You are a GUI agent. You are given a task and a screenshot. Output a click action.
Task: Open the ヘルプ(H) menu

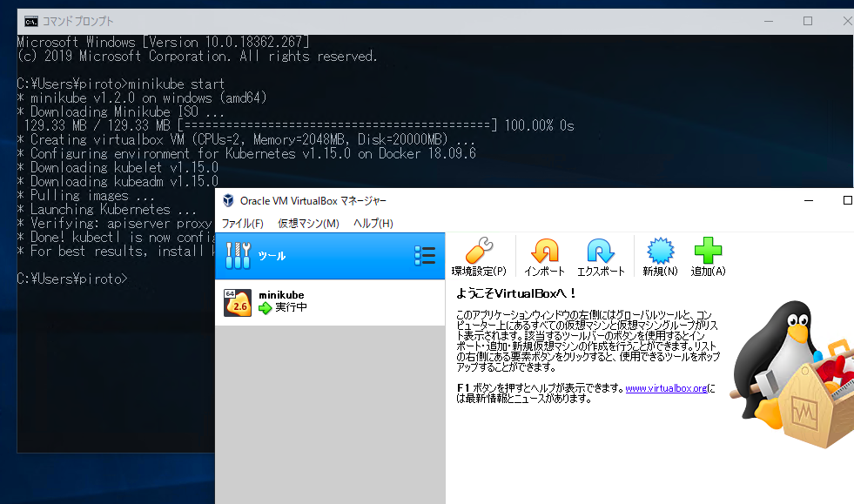(373, 224)
